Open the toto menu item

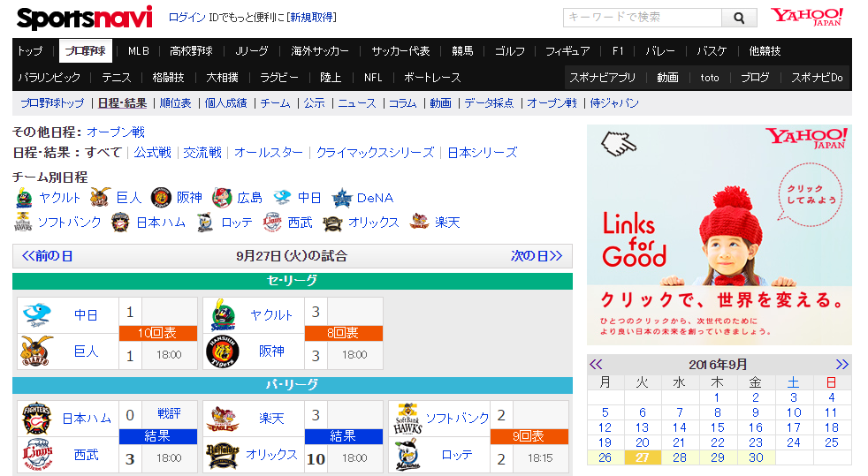710,78
